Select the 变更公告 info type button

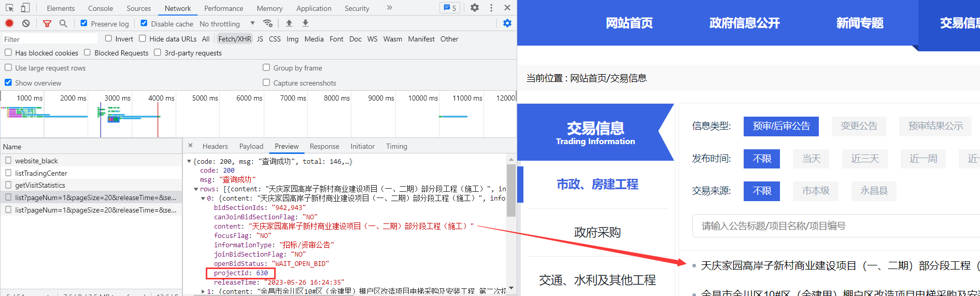point(859,126)
